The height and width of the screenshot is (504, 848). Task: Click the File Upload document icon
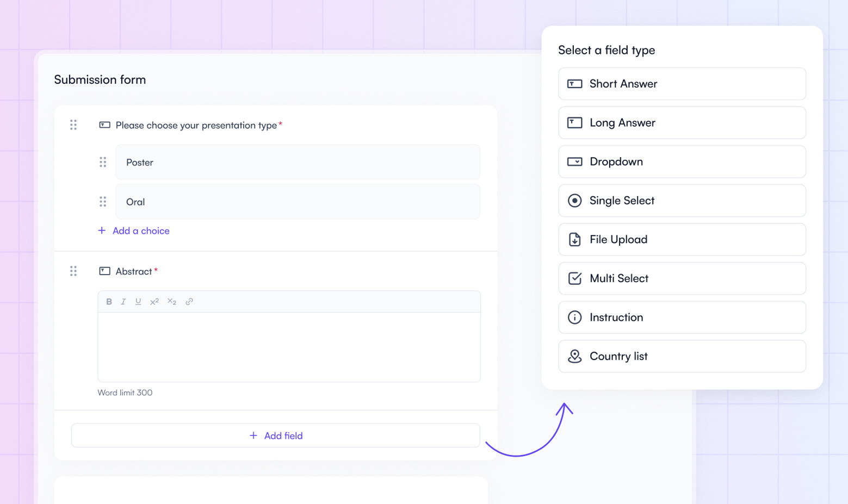[574, 239]
